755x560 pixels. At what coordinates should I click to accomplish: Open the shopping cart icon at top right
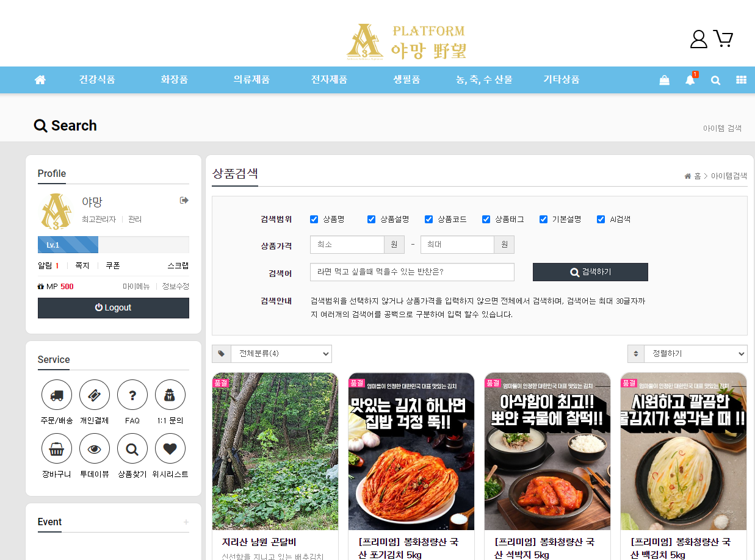click(x=723, y=39)
